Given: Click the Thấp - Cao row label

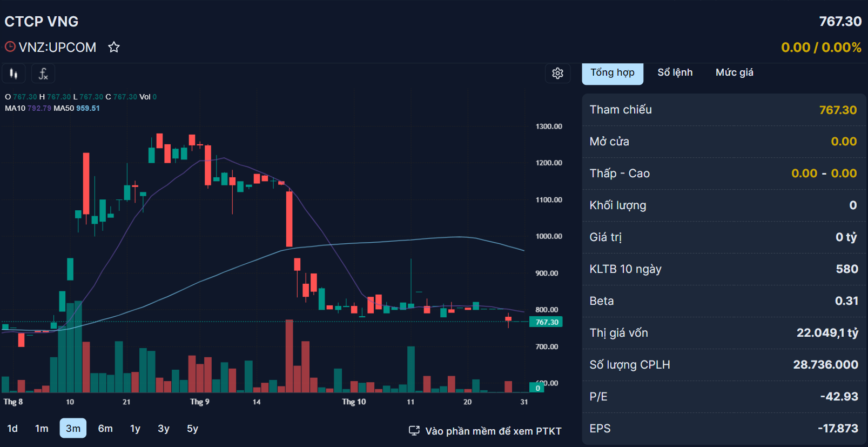Looking at the screenshot, I should (620, 174).
